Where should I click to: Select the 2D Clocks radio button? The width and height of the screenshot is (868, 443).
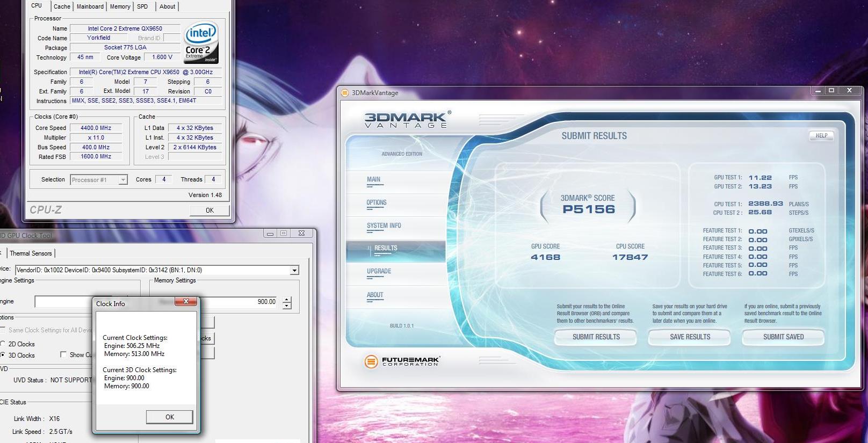pyautogui.click(x=3, y=344)
